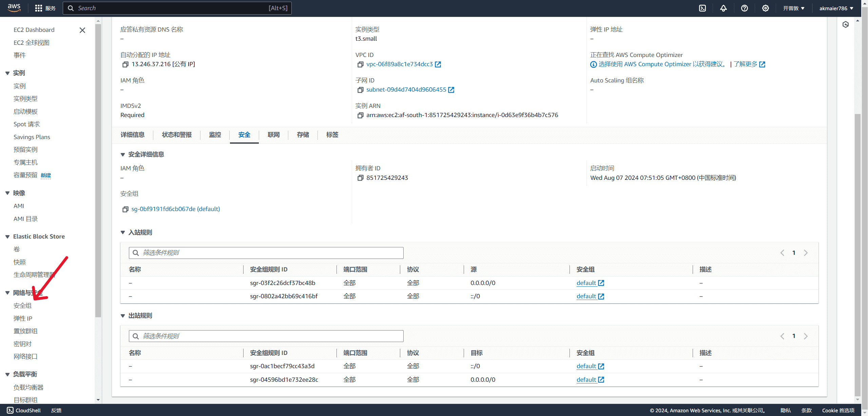Click the AWS logo home icon

coord(14,8)
